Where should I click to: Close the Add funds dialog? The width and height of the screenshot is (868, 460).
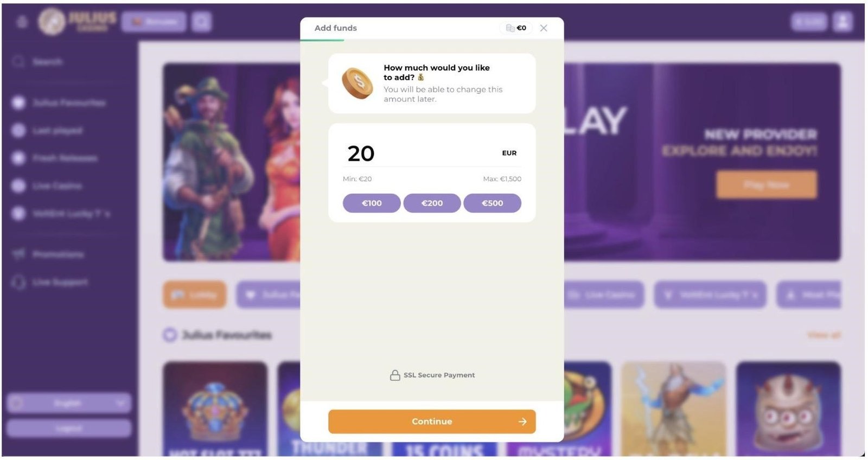544,28
